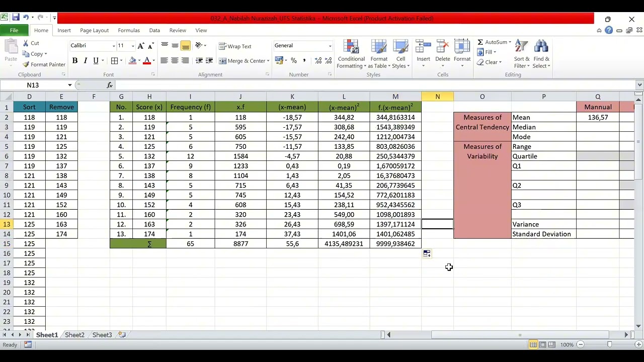Click Zoom Out minus button
This screenshot has width=644, height=362.
pos(580,344)
